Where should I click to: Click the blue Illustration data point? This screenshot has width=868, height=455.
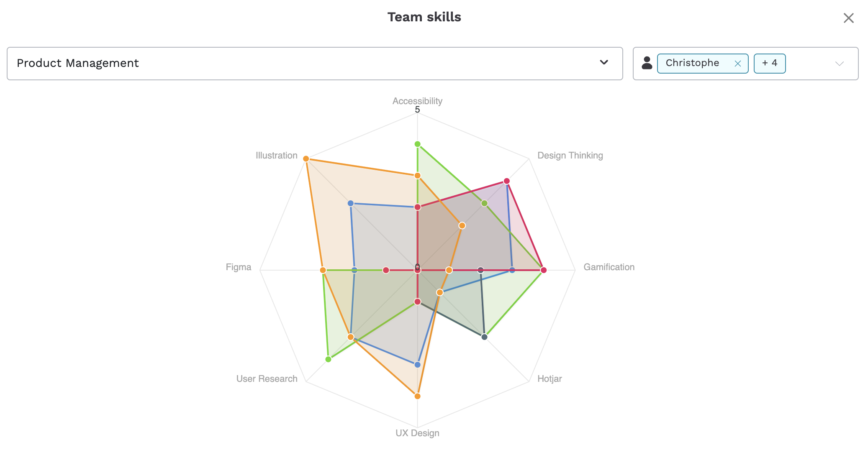click(x=351, y=204)
